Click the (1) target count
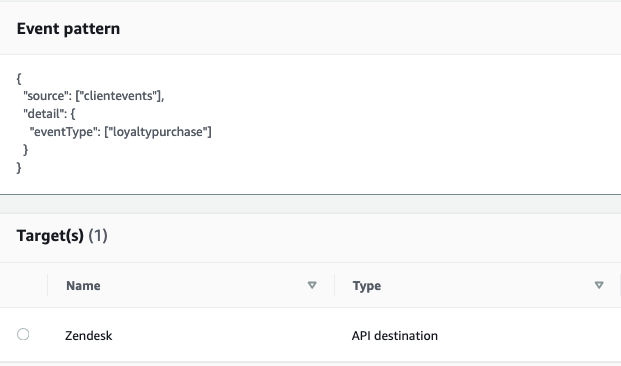 (98, 236)
